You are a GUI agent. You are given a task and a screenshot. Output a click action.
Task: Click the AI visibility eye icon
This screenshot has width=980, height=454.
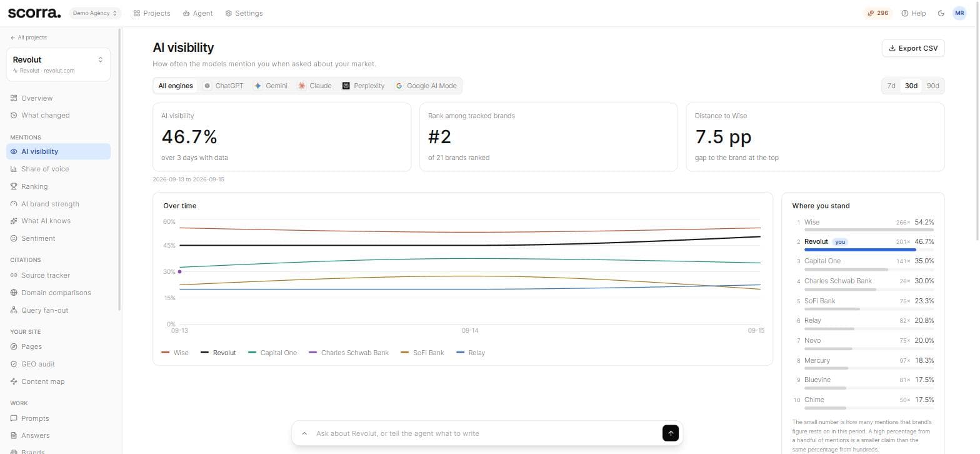(14, 151)
